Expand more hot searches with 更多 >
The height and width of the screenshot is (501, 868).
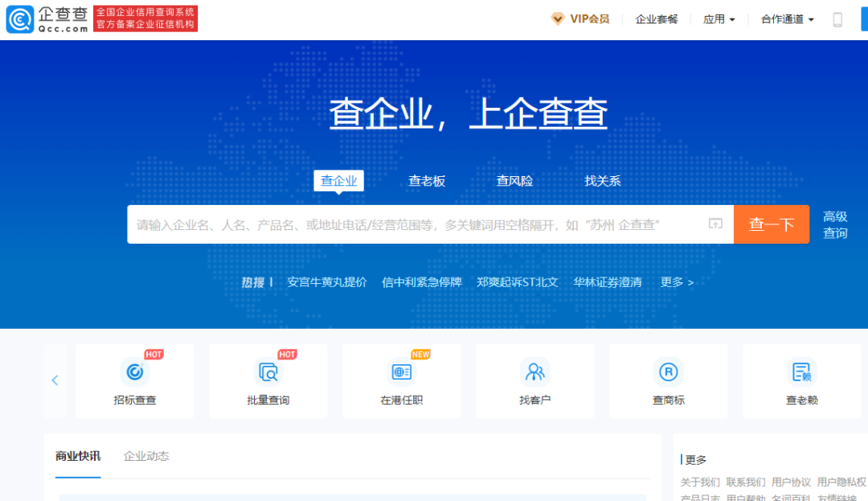coord(675,282)
